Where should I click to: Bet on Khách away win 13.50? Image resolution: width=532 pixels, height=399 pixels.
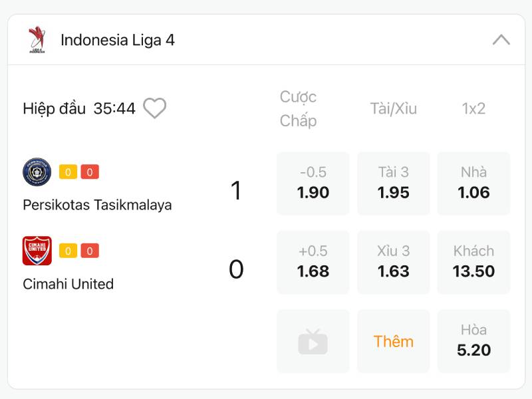473,262
